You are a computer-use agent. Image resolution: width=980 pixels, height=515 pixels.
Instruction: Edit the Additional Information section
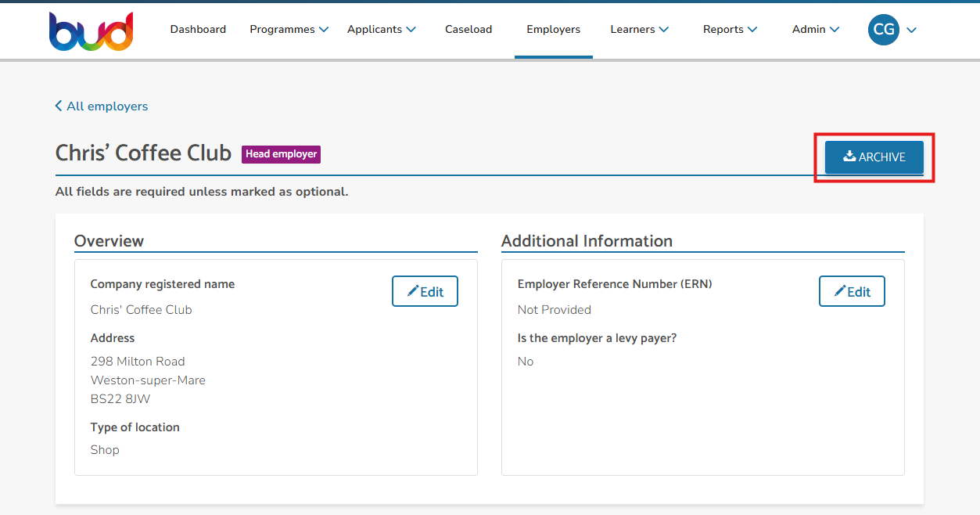(x=852, y=291)
